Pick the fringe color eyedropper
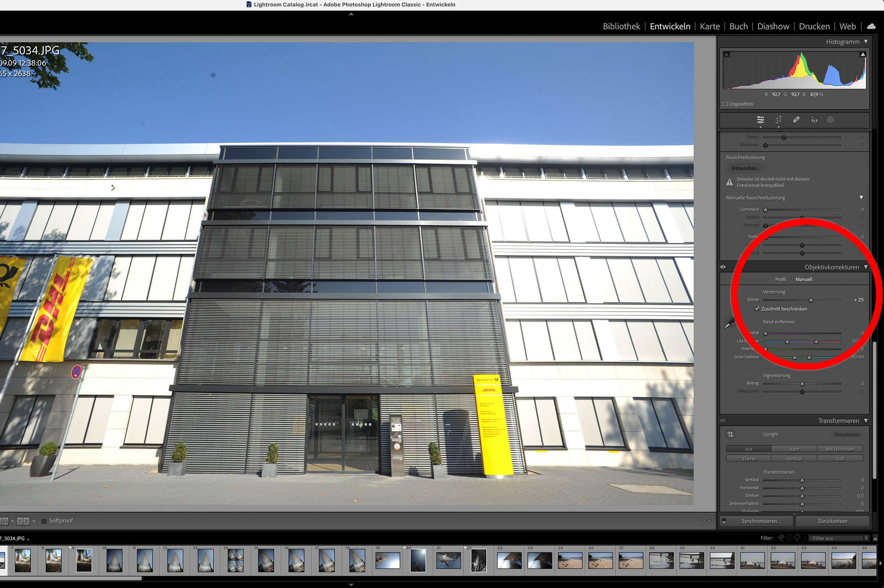 [729, 323]
